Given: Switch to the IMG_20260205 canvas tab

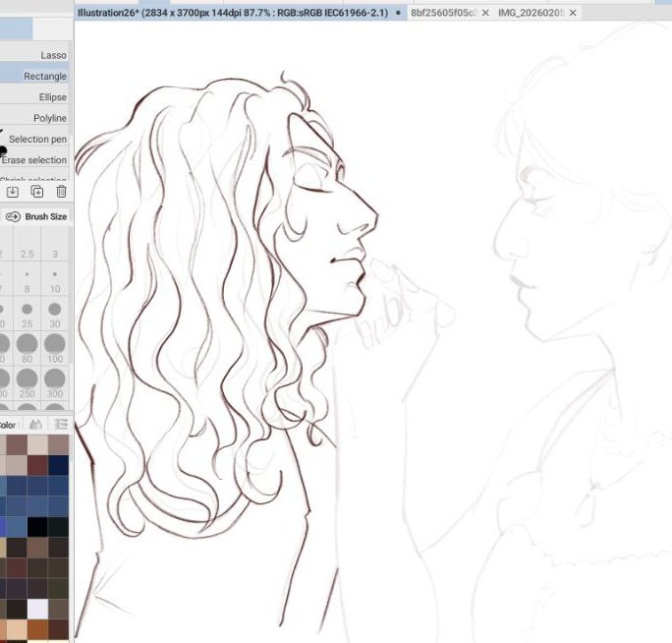Looking at the screenshot, I should [x=531, y=13].
